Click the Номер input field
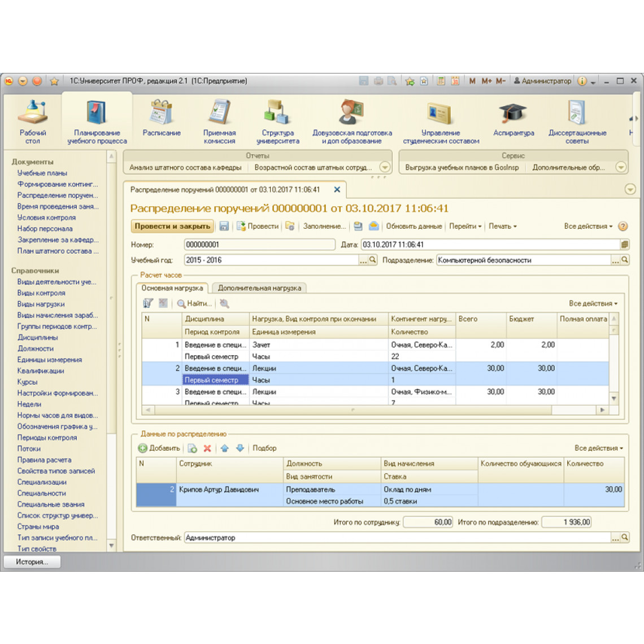644x644 pixels. tap(259, 245)
